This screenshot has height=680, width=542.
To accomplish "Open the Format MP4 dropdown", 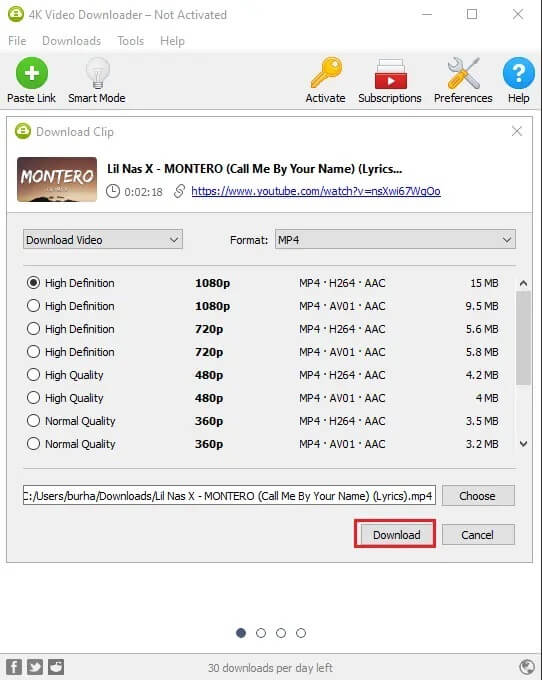I will coord(395,239).
